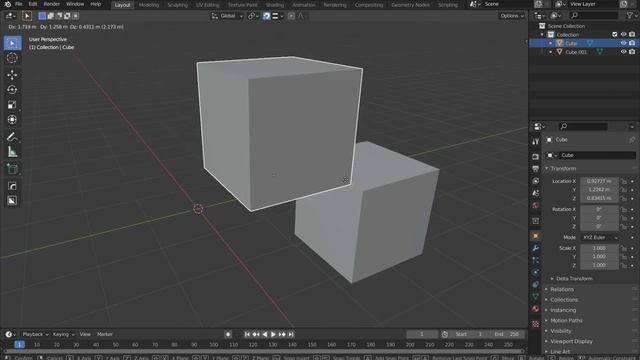Expand the Viewport Display panel
This screenshot has width=640, height=360.
tap(571, 341)
